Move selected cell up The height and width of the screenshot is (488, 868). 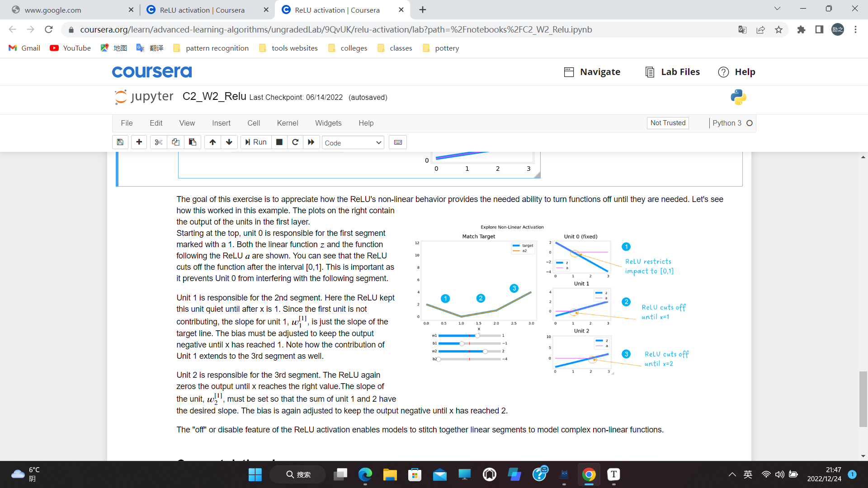[x=212, y=142]
